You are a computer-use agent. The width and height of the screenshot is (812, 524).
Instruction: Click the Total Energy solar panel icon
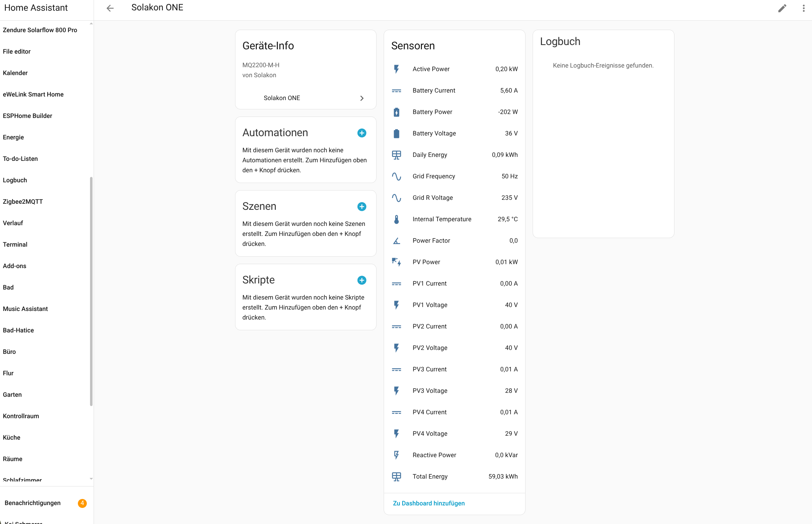397,476
